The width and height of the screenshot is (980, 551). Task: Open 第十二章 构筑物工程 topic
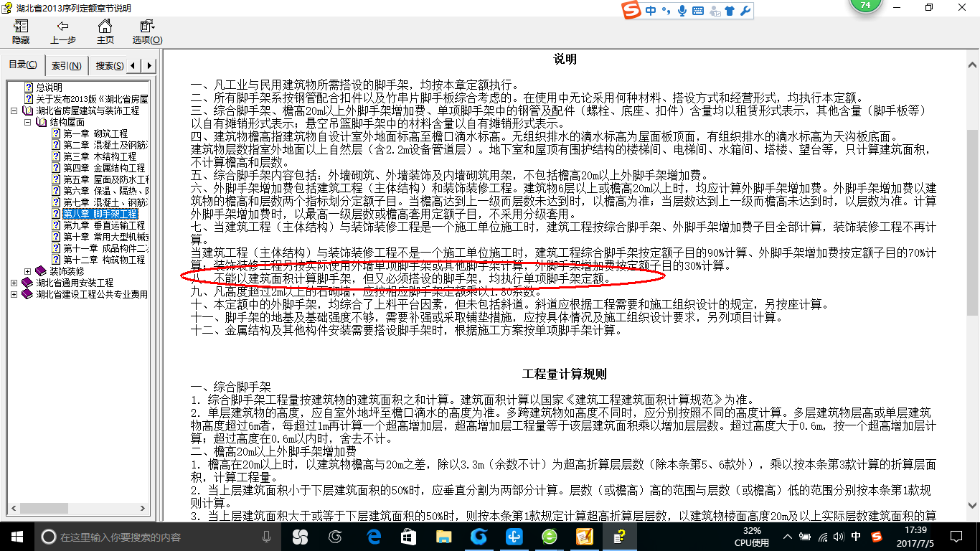click(x=103, y=260)
